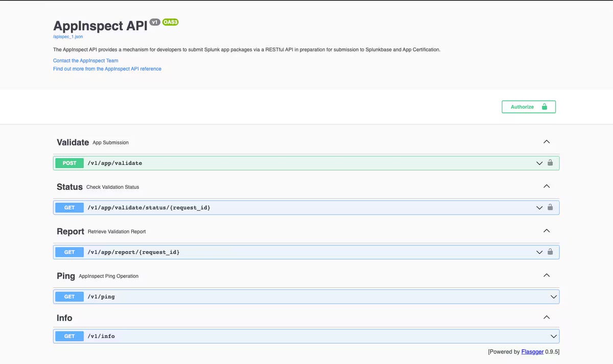Click the GET badge for validate/status
The image size is (613, 364).
point(69,208)
